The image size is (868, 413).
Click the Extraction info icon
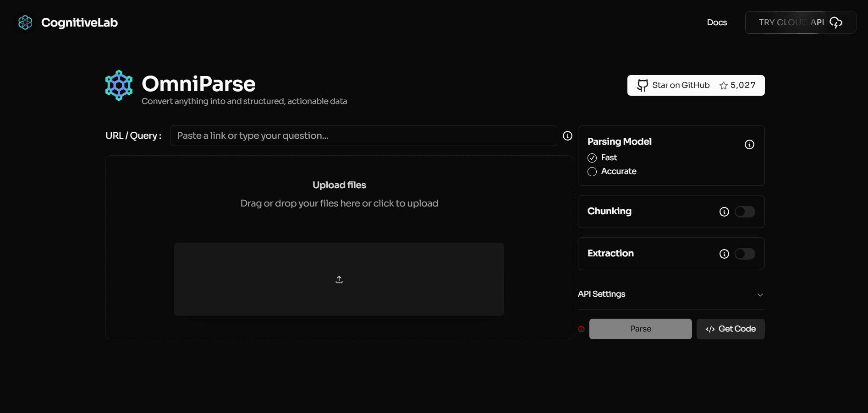(x=724, y=254)
